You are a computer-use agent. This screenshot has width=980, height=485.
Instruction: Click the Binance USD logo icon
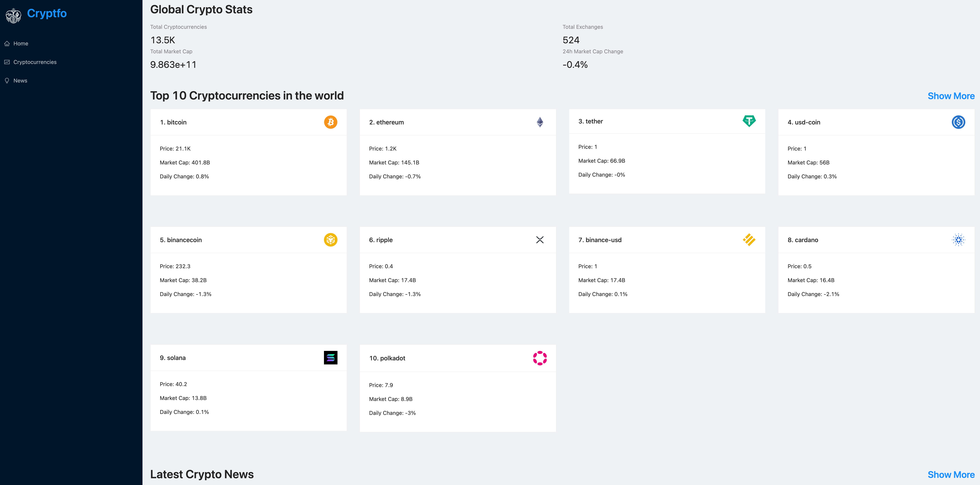749,240
